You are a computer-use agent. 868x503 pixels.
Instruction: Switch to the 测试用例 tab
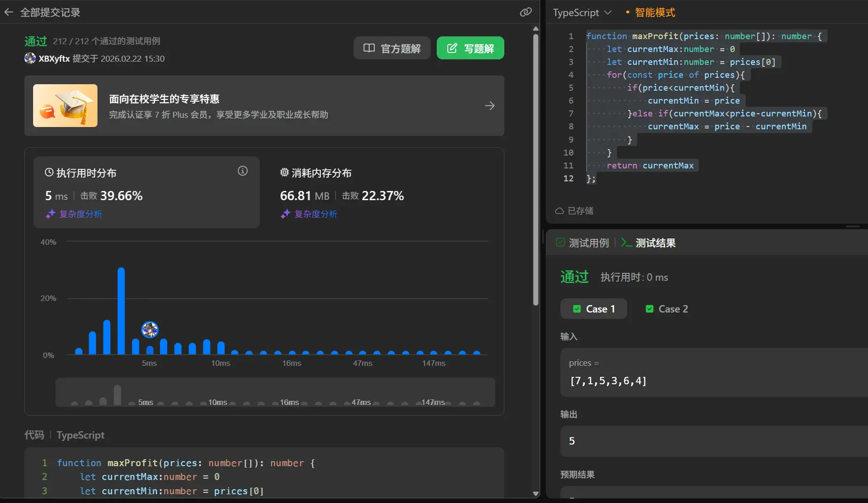tap(582, 243)
